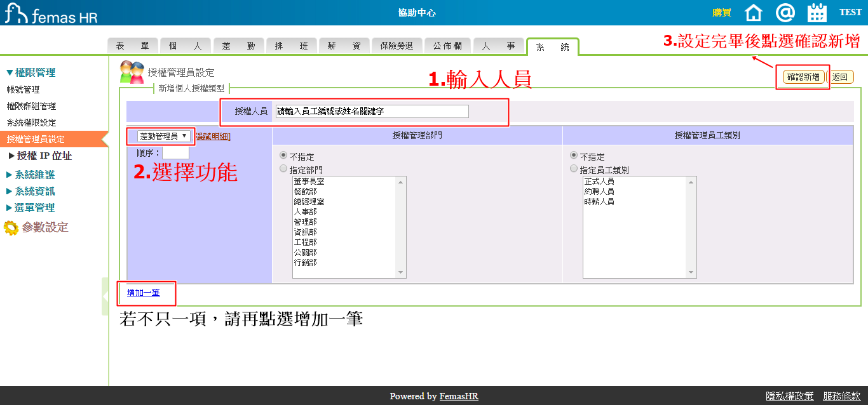Expand the 系統維護 sidebar section
Viewport: 868px width, 405px height.
tap(31, 175)
